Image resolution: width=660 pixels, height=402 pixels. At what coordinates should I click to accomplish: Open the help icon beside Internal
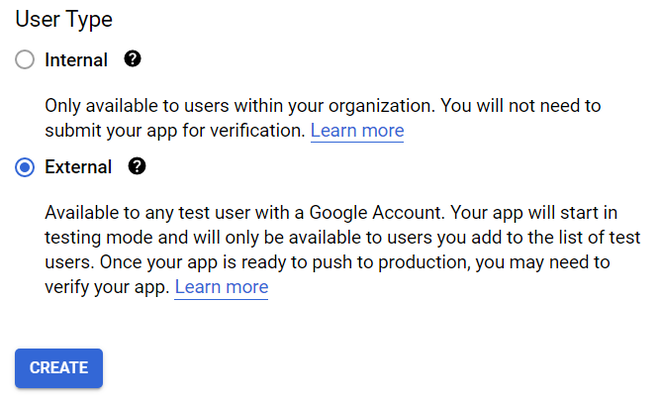(132, 59)
